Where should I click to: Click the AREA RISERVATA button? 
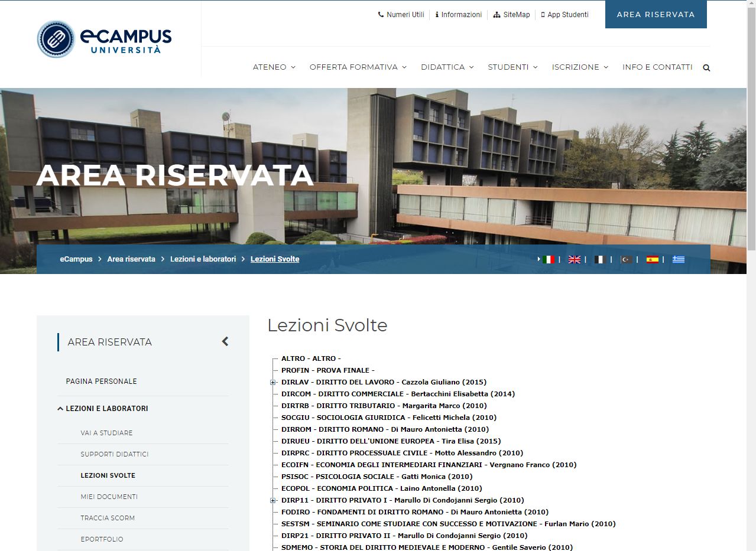(x=656, y=15)
